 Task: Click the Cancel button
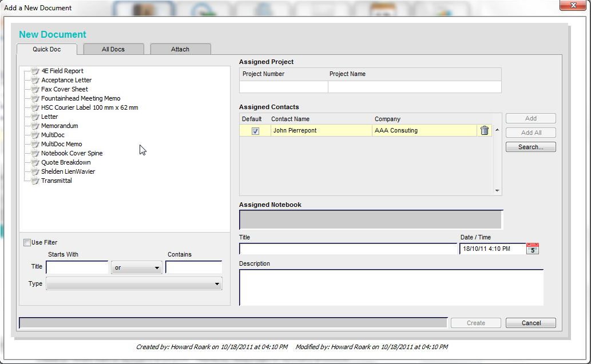tap(530, 322)
